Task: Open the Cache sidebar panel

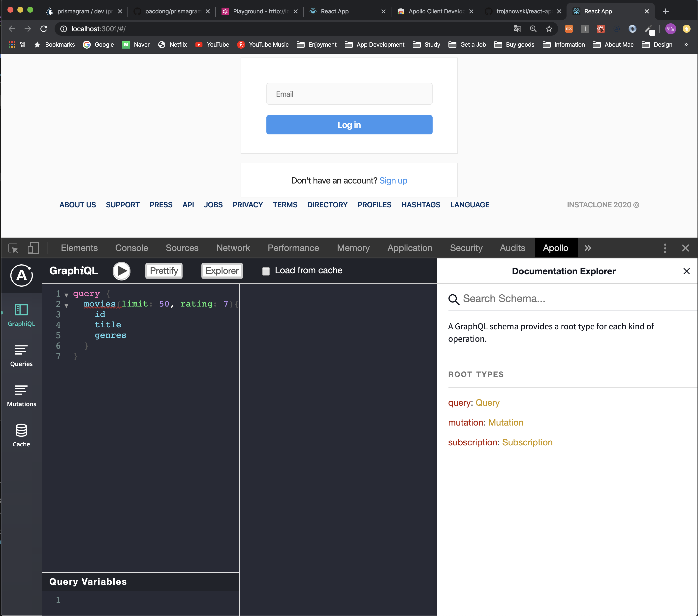Action: tap(21, 436)
